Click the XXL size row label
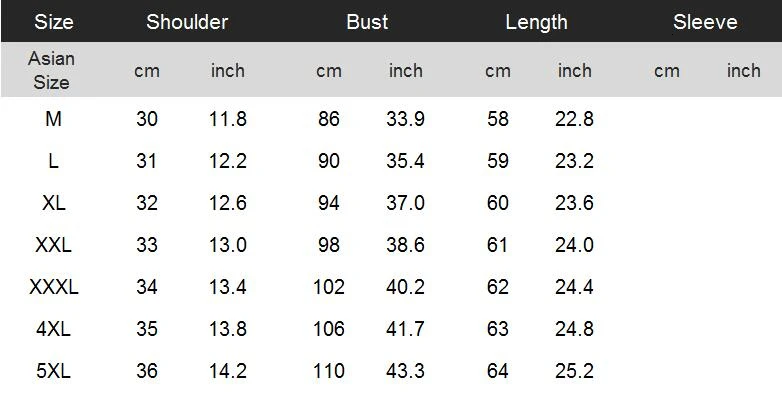The image size is (782, 394). pos(53,245)
